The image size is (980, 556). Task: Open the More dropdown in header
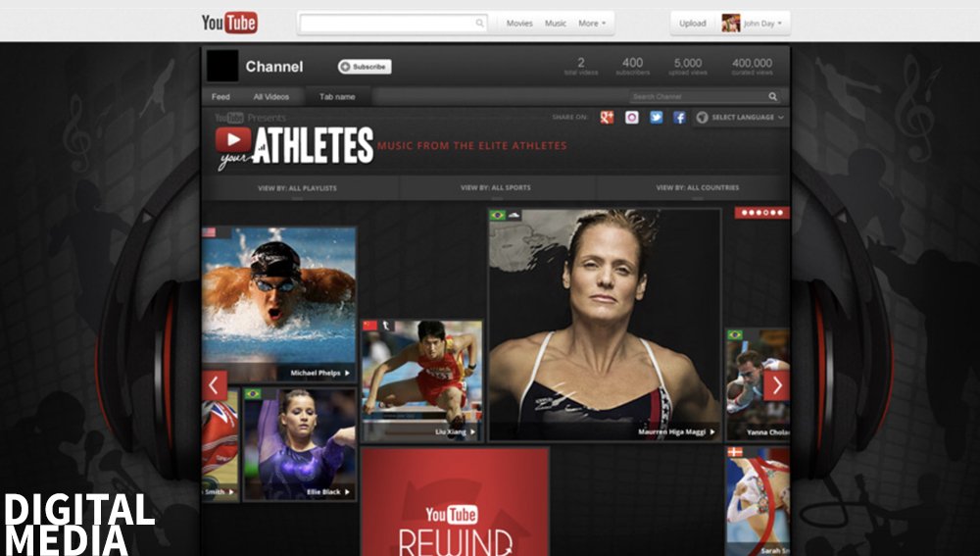click(x=592, y=24)
